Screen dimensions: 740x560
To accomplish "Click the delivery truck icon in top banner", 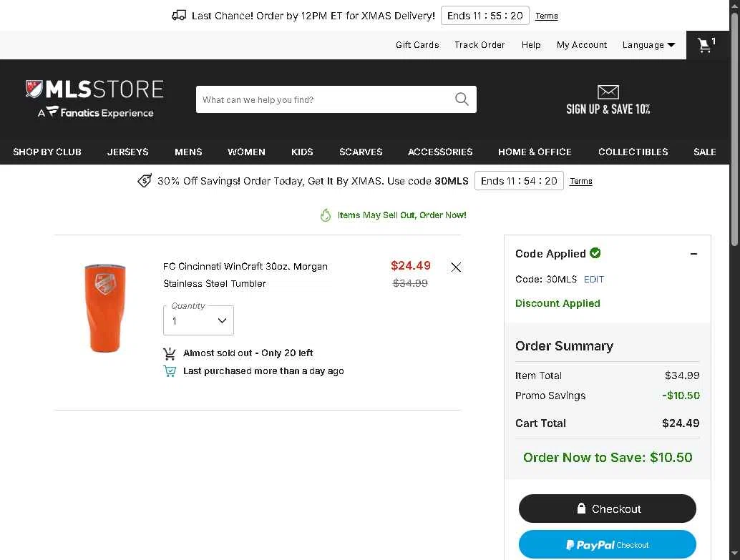I will pos(179,16).
